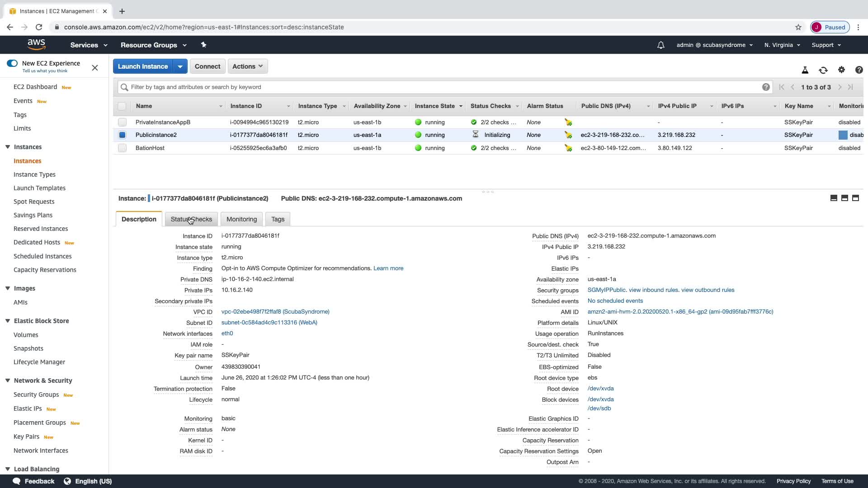The height and width of the screenshot is (488, 868).
Task: Toggle the New EC2 Experience switch
Action: click(12, 63)
